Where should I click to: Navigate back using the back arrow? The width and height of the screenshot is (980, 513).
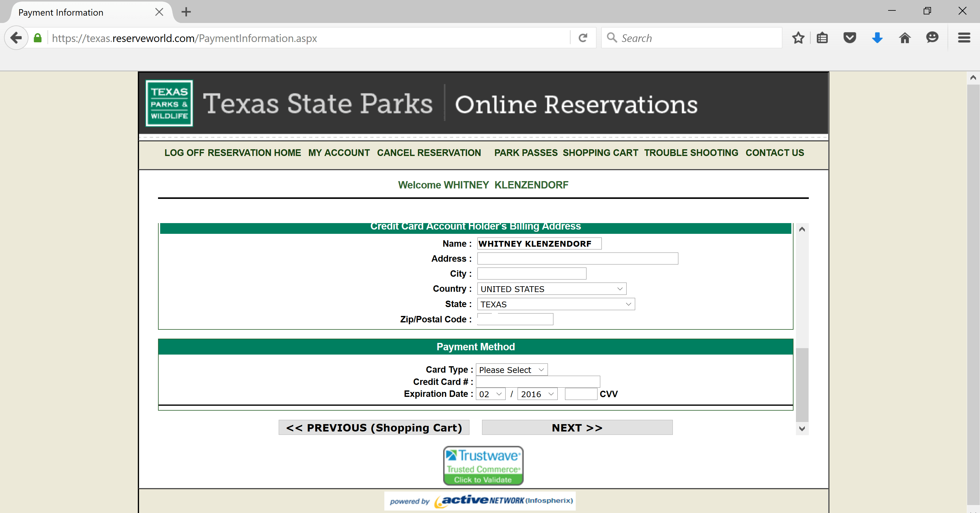[x=16, y=38]
